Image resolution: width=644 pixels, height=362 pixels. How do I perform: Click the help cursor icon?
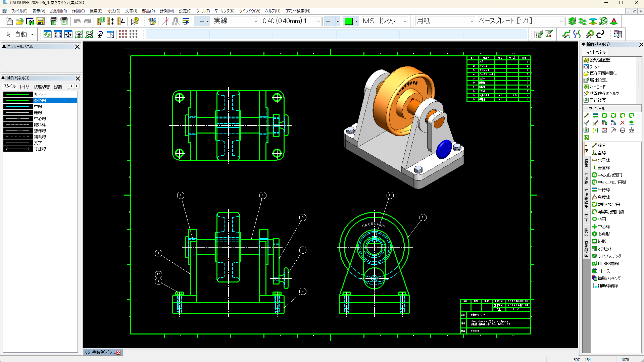135,21
